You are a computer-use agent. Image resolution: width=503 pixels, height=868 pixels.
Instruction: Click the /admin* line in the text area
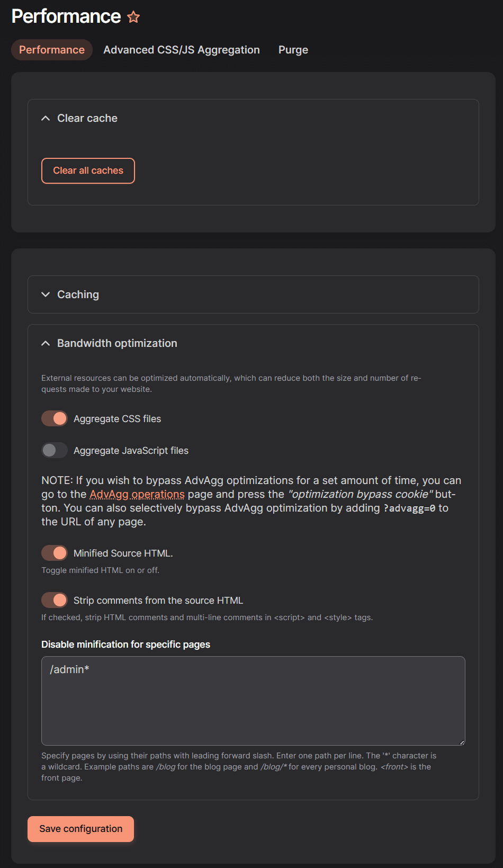point(69,669)
